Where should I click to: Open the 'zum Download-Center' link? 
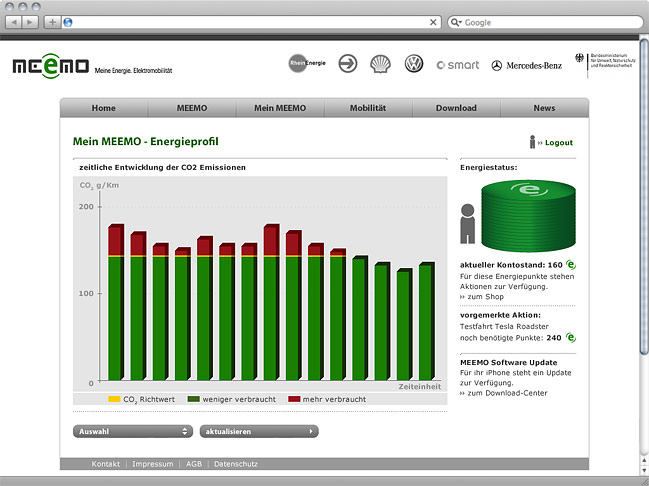504,393
